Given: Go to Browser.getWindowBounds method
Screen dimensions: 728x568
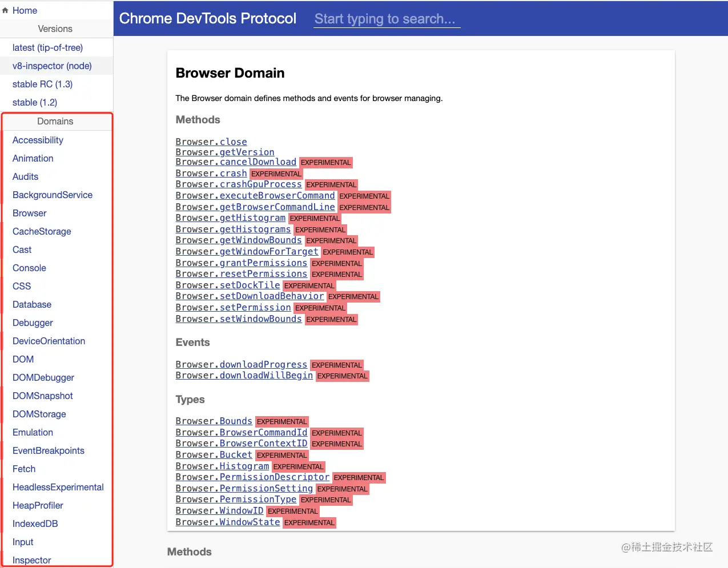Looking at the screenshot, I should coord(239,240).
